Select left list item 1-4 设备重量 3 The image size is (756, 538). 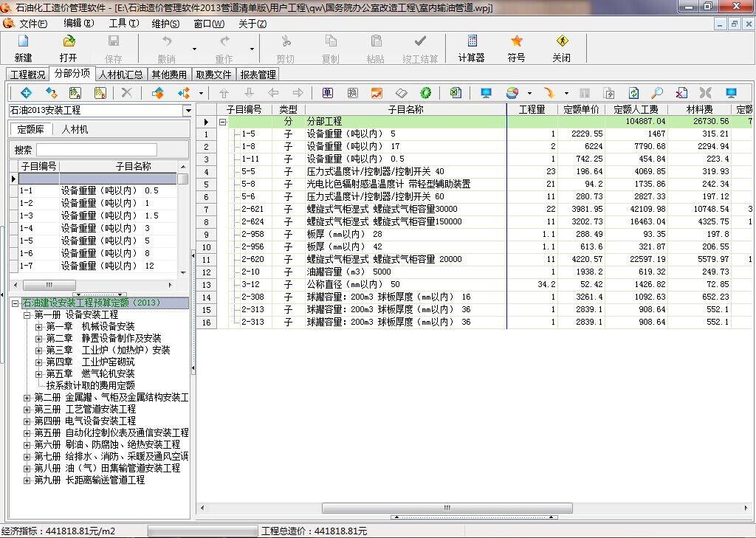click(x=94, y=229)
